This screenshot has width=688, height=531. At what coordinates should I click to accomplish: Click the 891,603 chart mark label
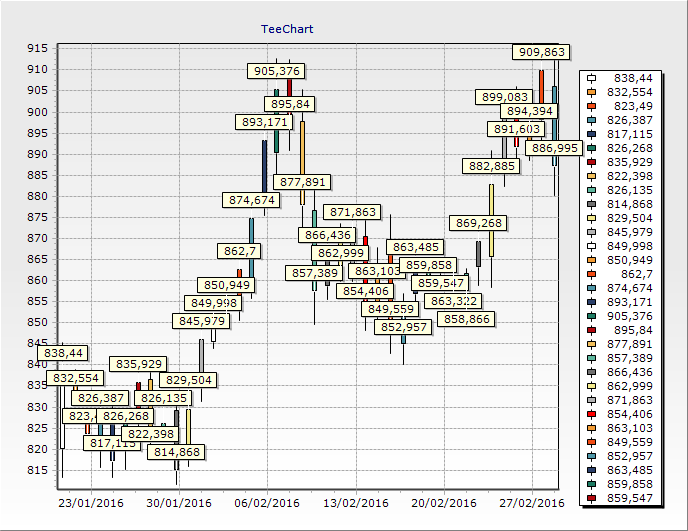pos(516,129)
